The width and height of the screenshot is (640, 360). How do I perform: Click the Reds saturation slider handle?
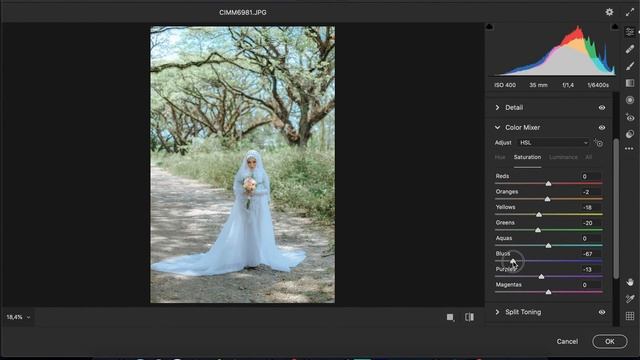tap(549, 184)
